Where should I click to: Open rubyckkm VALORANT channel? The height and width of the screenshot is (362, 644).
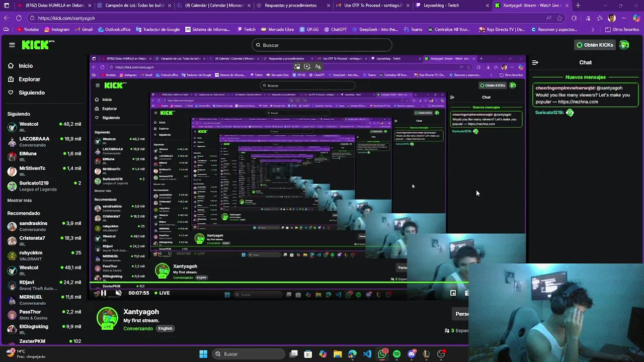[x=44, y=255]
